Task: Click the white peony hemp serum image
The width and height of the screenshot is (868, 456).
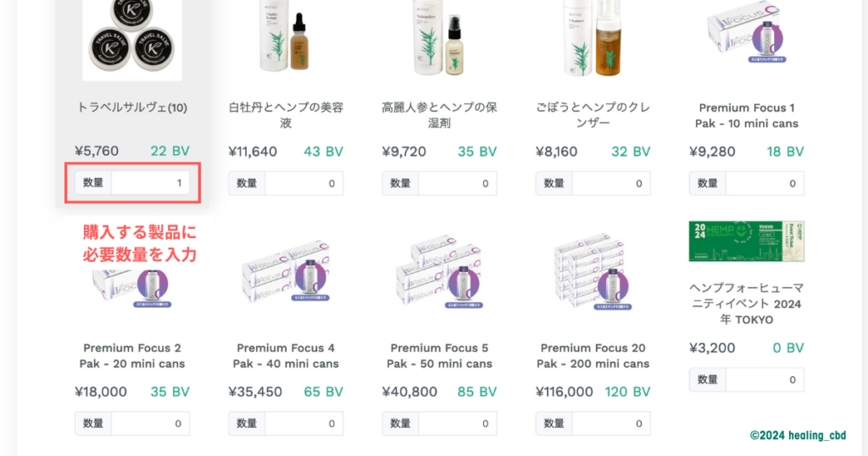Action: click(x=285, y=38)
